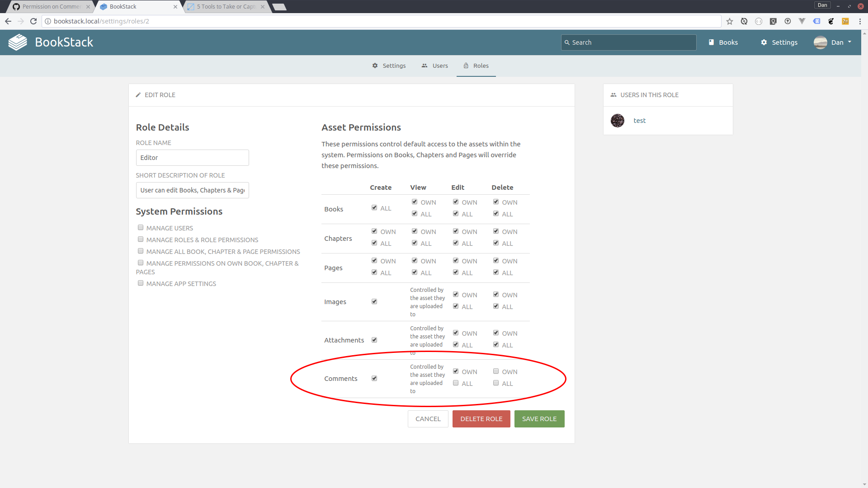
Task: Click the BookStack logo icon
Action: click(18, 42)
